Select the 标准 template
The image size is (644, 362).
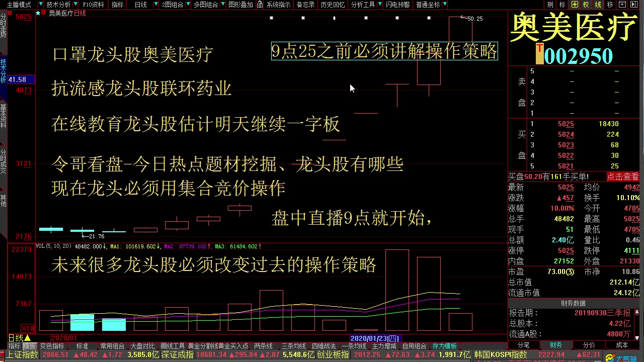click(x=82, y=346)
